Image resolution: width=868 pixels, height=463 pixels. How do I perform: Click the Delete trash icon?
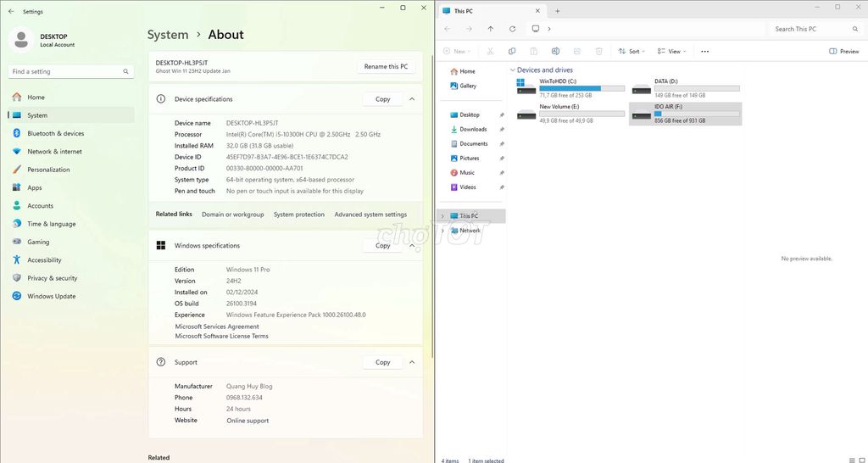pyautogui.click(x=599, y=51)
